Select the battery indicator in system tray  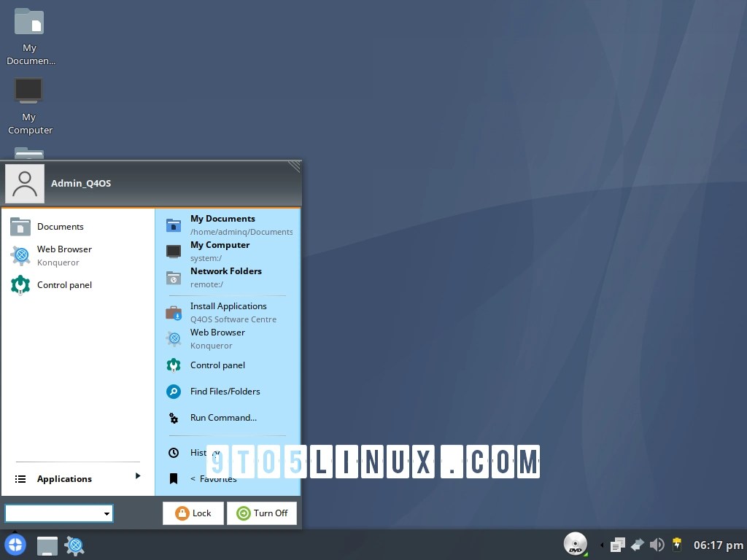pos(676,545)
